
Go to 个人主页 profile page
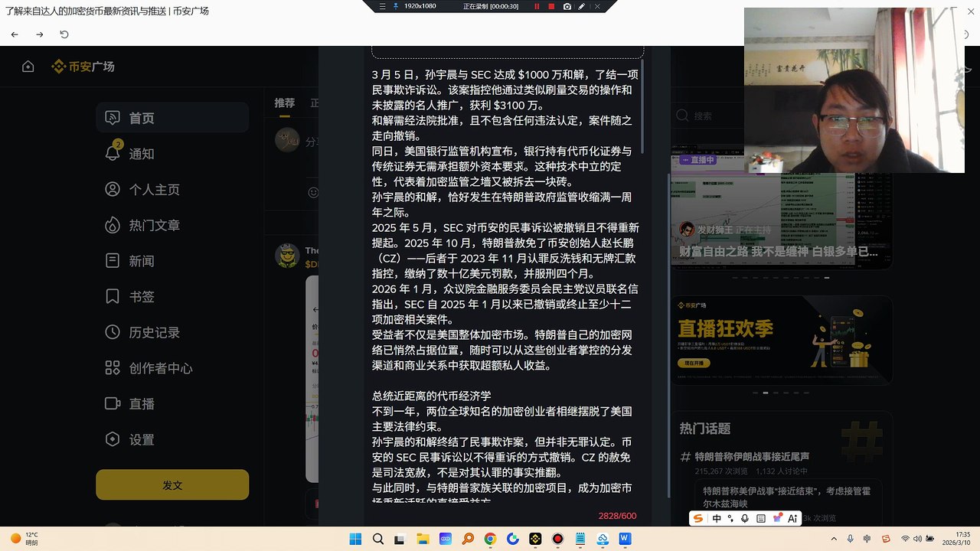(172, 190)
